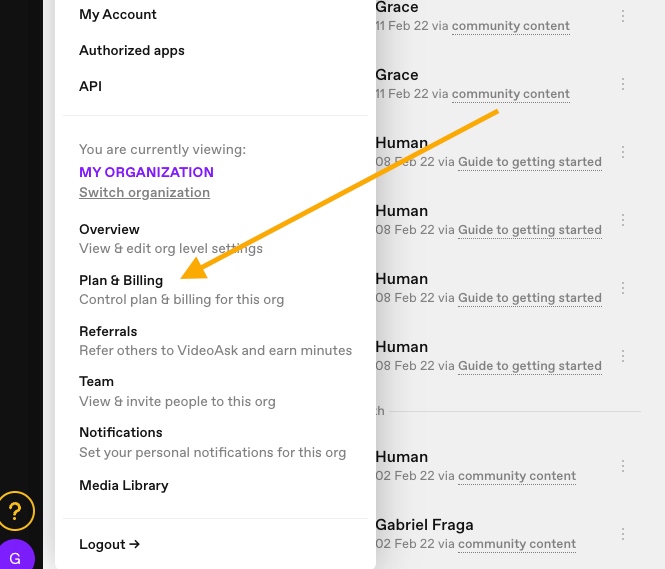
Task: Open the Overview org settings
Action: [171, 239]
